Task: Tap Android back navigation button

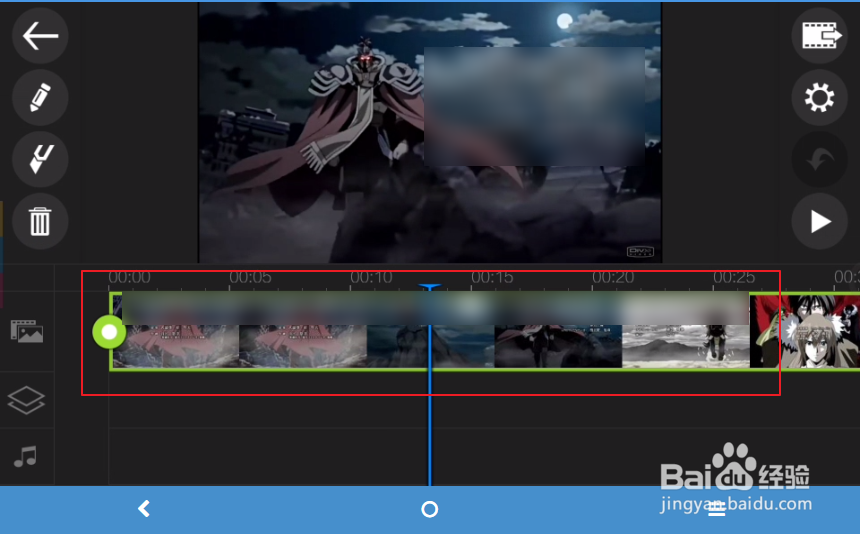Action: pos(144,509)
